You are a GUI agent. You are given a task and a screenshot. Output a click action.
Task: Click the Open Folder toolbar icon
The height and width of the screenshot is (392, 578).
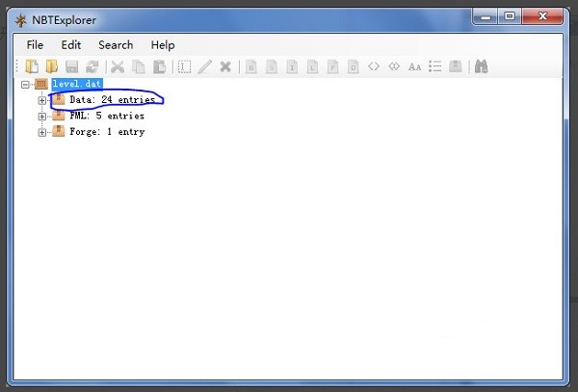(52, 66)
